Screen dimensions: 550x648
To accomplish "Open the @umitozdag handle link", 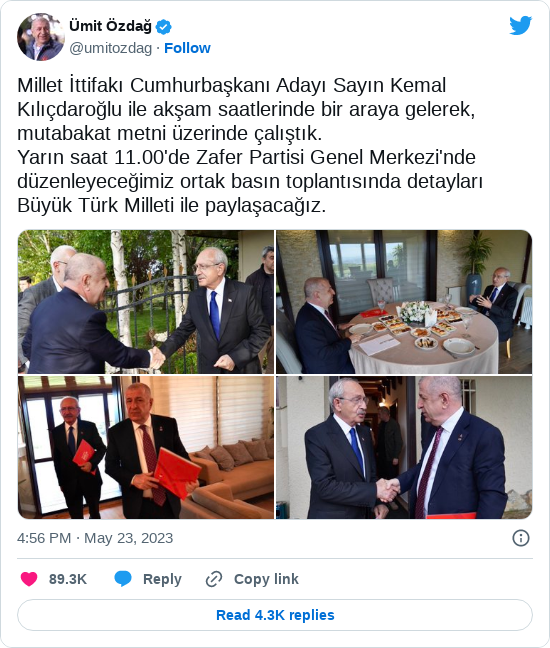I will pyautogui.click(x=110, y=48).
